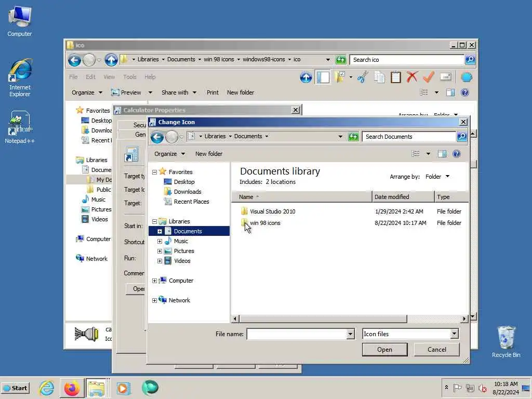This screenshot has height=399, width=532.
Task: Open Share with menu in ico window
Action: pos(179,92)
